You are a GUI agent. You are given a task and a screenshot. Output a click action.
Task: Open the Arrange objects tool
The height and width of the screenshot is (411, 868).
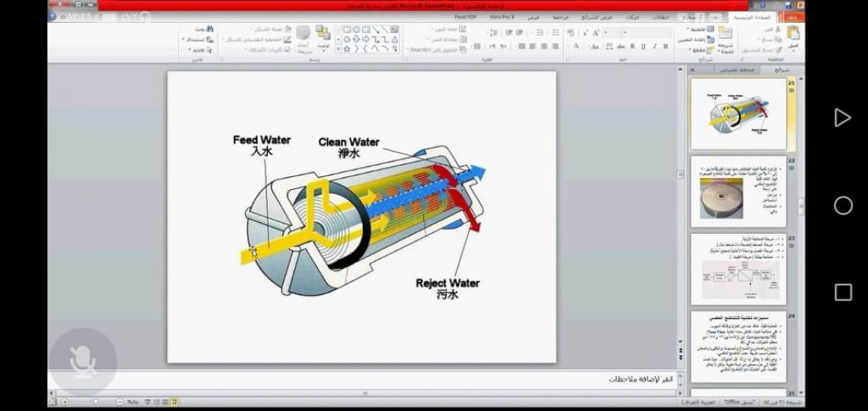pos(322,35)
